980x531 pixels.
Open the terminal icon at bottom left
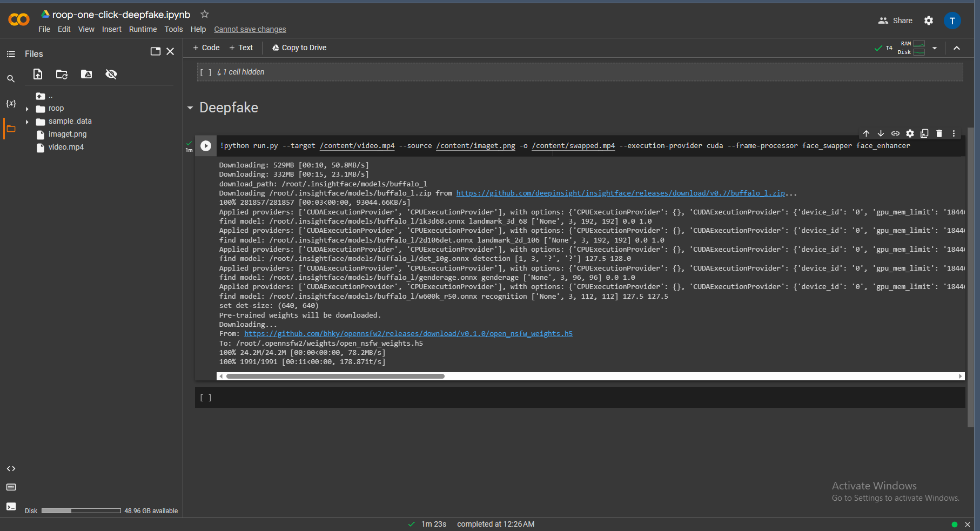11,506
